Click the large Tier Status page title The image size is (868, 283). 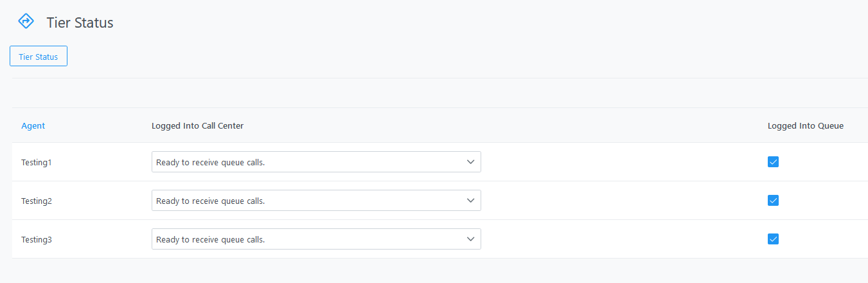click(80, 23)
